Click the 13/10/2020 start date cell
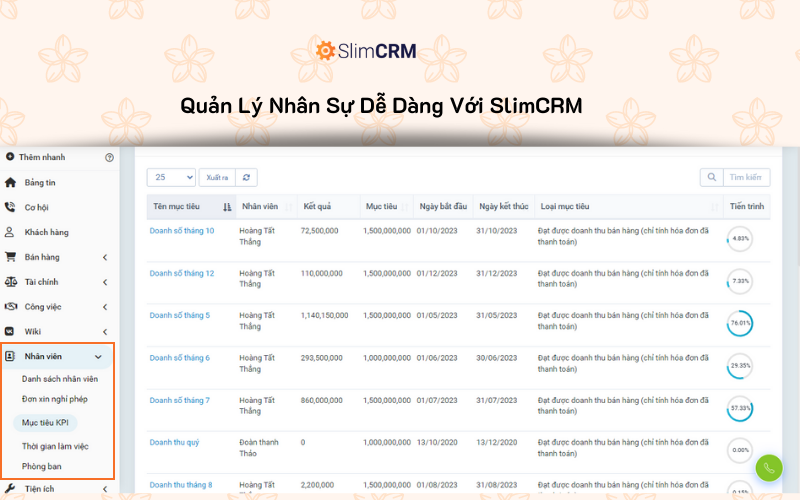The height and width of the screenshot is (500, 800). click(437, 442)
